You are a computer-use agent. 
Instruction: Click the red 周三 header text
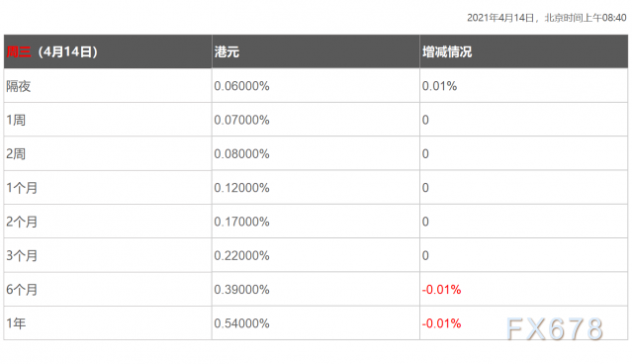pyautogui.click(x=19, y=51)
